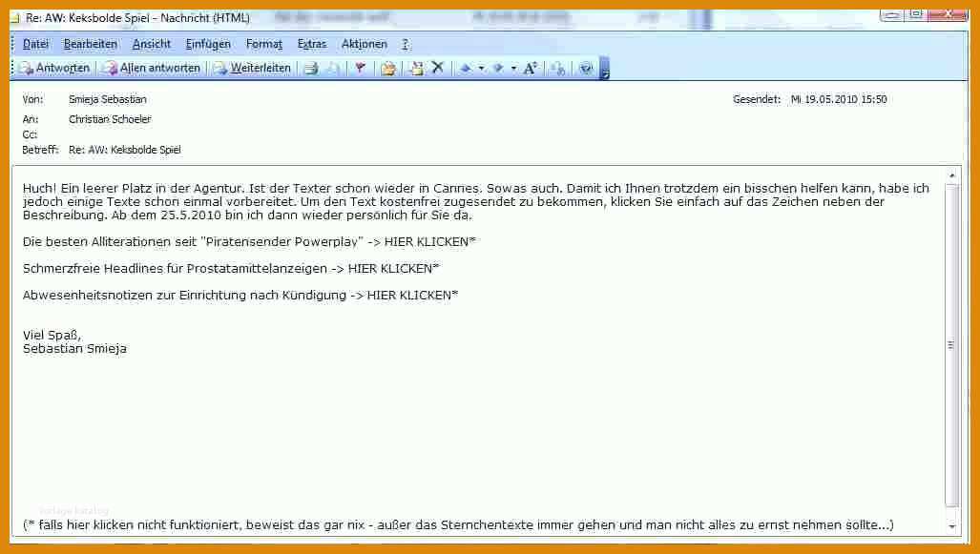Click the font size A icon
Image resolution: width=980 pixels, height=554 pixels.
tap(530, 68)
